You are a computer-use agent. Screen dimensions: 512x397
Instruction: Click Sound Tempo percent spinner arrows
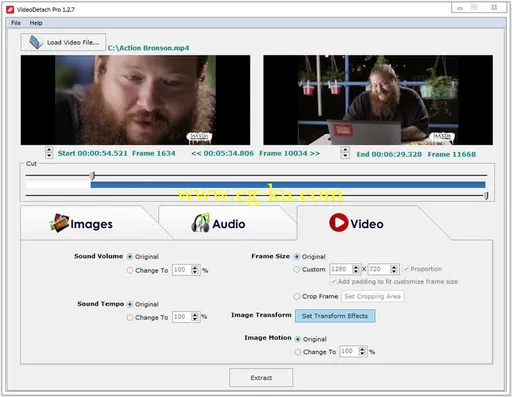point(195,317)
